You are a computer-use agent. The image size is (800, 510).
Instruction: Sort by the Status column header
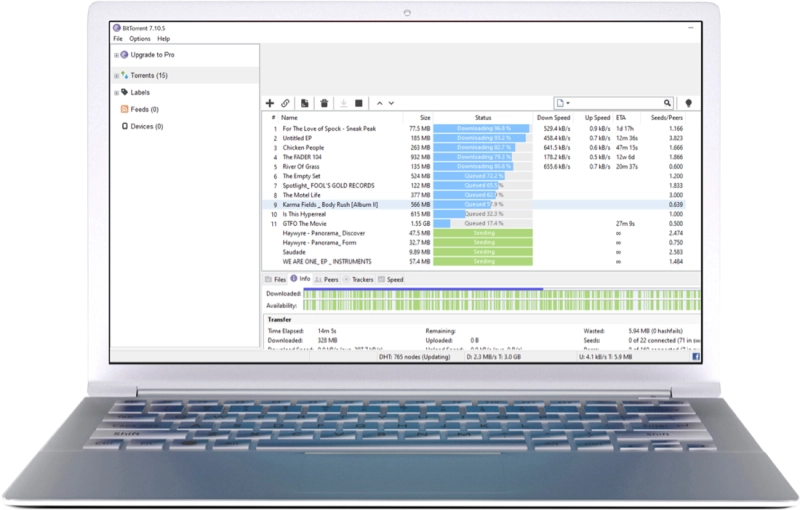(483, 118)
